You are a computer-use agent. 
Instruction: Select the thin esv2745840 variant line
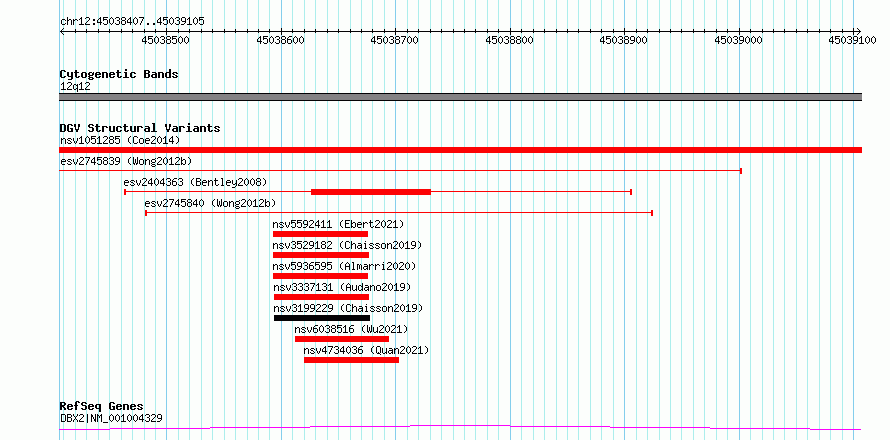[x=399, y=213]
